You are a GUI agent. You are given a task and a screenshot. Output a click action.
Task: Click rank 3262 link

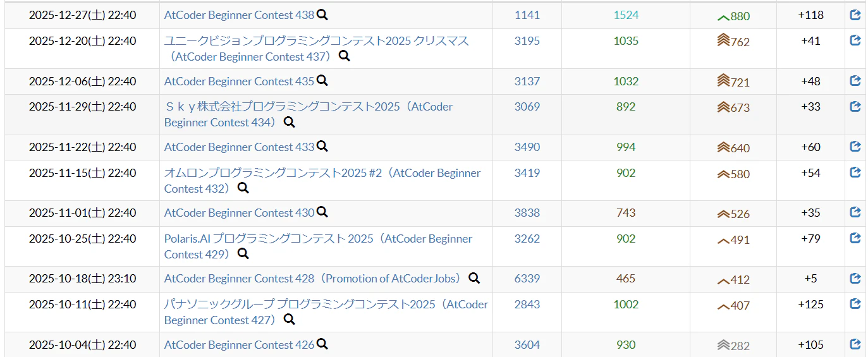[x=527, y=238]
